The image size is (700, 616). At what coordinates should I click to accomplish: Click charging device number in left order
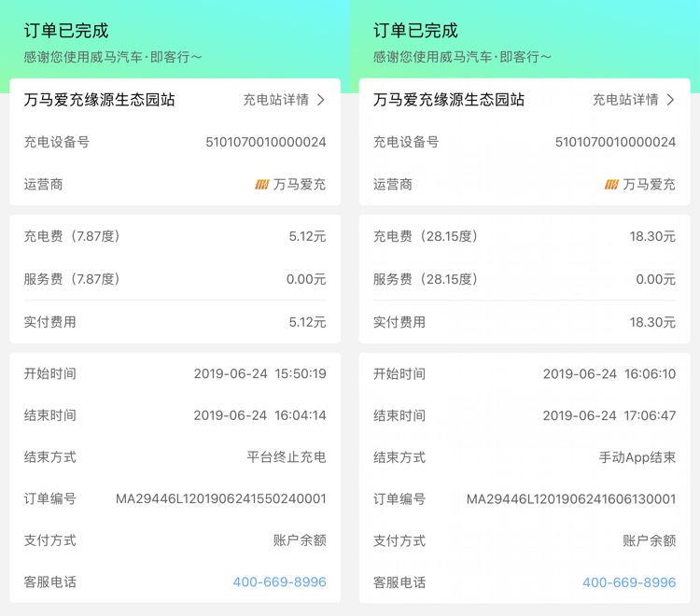tap(266, 142)
